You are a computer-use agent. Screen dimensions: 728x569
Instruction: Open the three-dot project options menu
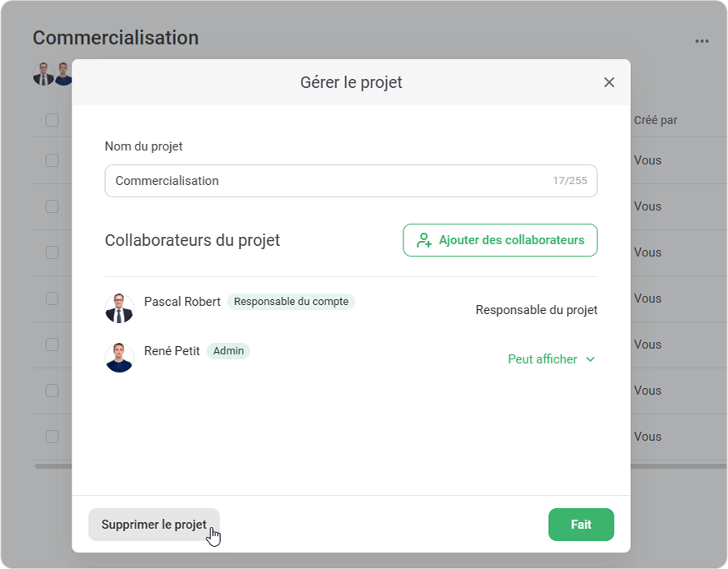tap(702, 40)
